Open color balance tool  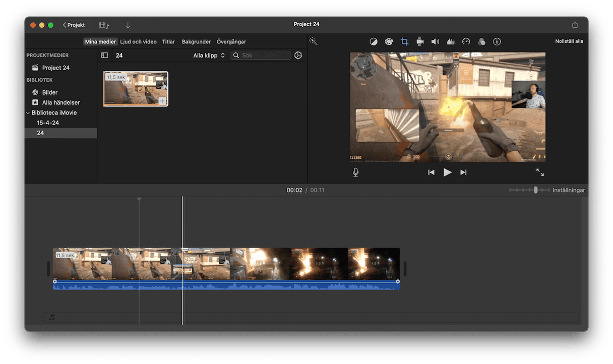[374, 41]
